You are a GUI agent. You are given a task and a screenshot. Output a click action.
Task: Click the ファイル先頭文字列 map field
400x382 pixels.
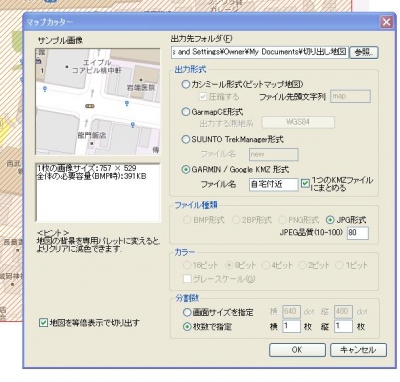pos(350,96)
